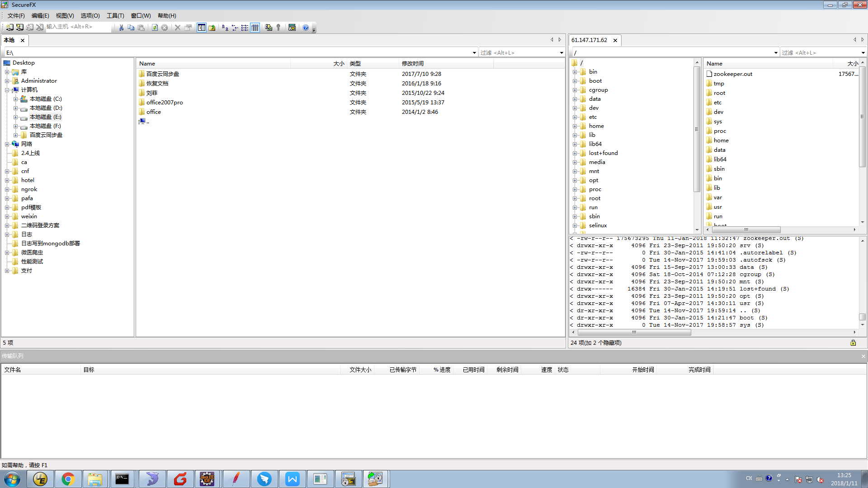The image size is (868, 488).
Task: Toggle details view mode in toolbar
Action: [x=255, y=28]
